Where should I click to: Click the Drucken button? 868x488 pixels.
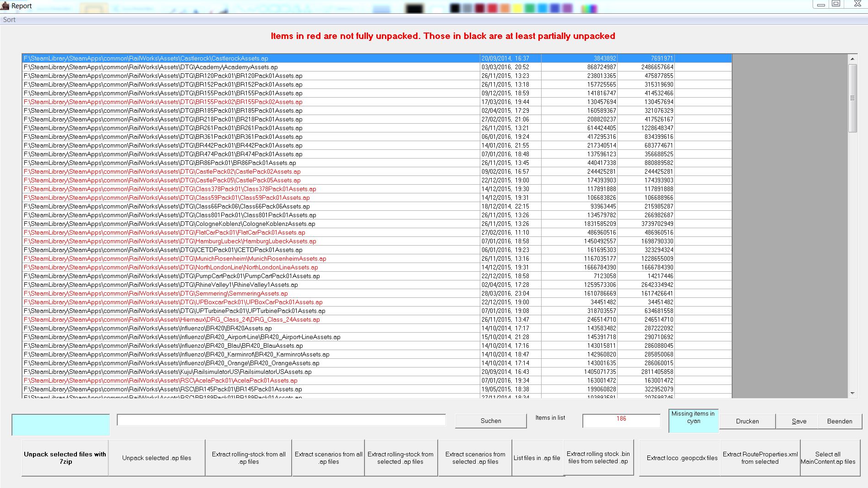pyautogui.click(x=747, y=421)
